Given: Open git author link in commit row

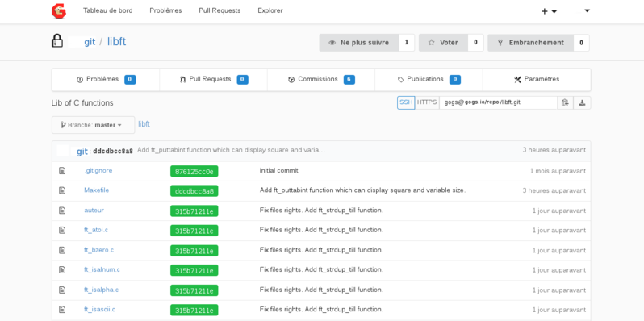Looking at the screenshot, I should click(x=82, y=152).
